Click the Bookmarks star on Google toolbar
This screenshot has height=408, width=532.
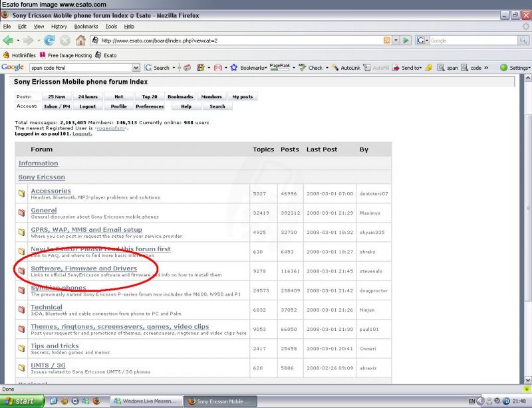pyautogui.click(x=234, y=68)
